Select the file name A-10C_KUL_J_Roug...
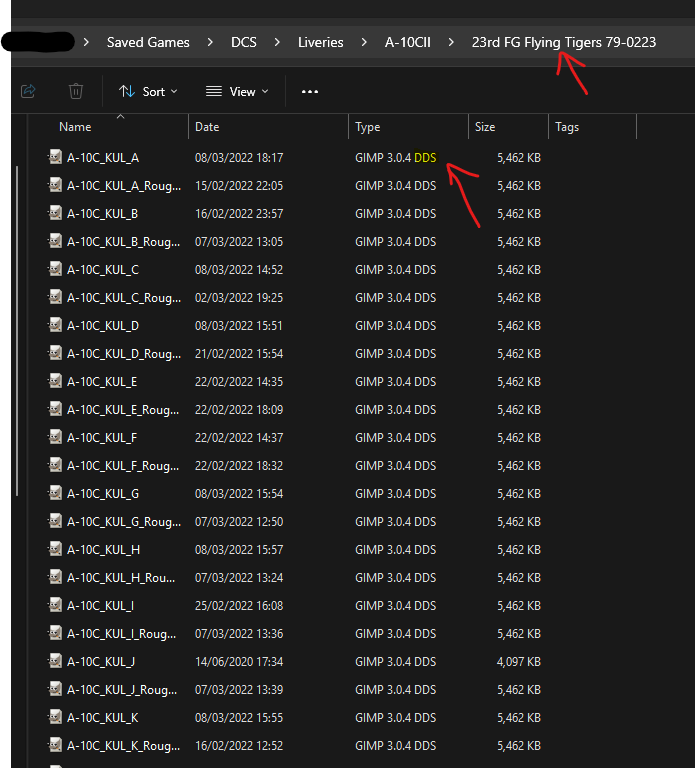Image resolution: width=695 pixels, height=768 pixels. (122, 690)
